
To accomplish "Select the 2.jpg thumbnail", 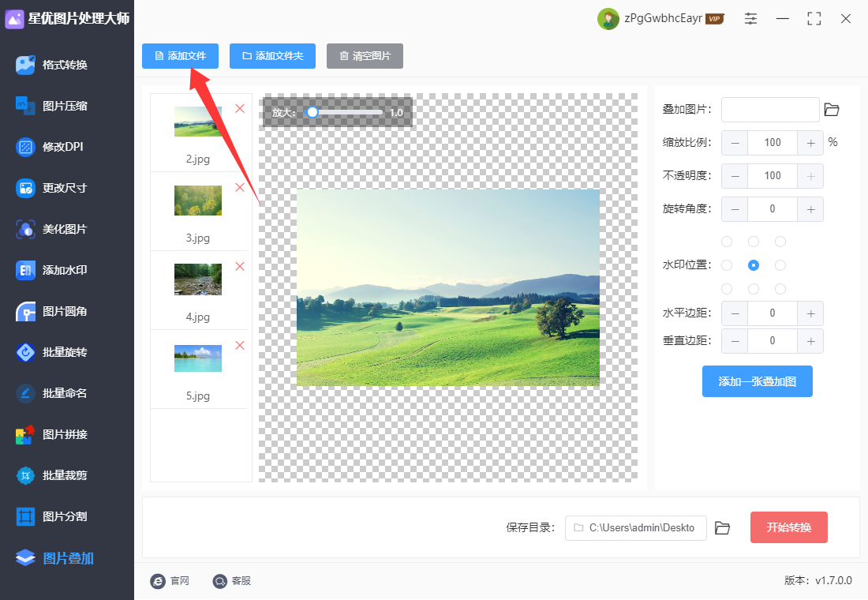I will [x=197, y=122].
